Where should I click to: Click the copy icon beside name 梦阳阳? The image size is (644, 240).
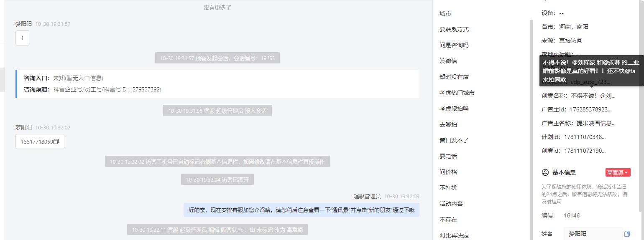[x=627, y=234]
